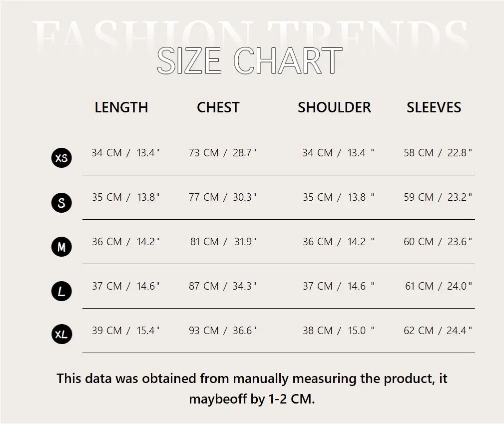Click the M size badge
The width and height of the screenshot is (504, 424).
pos(61,247)
